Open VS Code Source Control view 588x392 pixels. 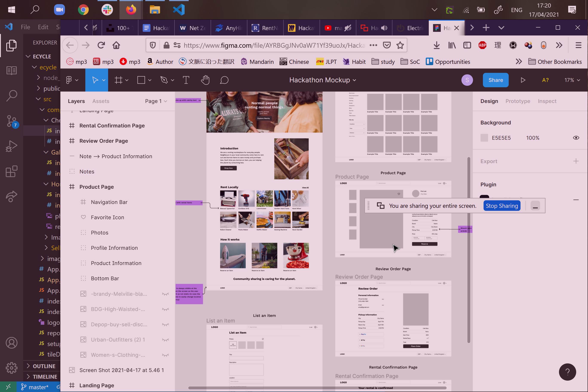(12, 121)
